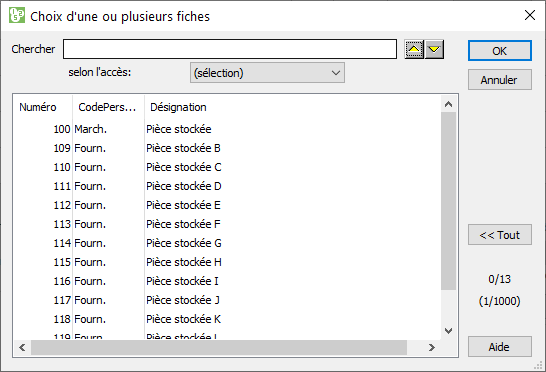Click the list's vertical scroll down arrow
The width and height of the screenshot is (546, 372).
pos(448,331)
